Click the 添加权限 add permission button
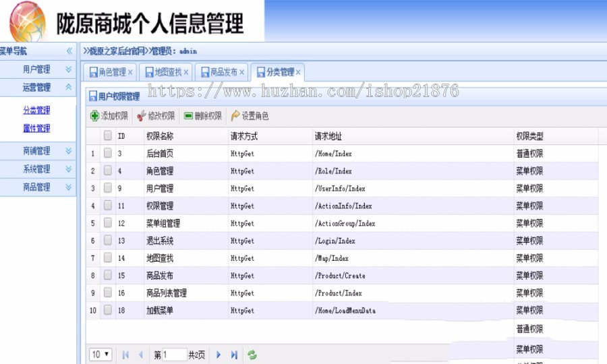Image resolution: width=607 pixels, height=364 pixels. coord(109,116)
